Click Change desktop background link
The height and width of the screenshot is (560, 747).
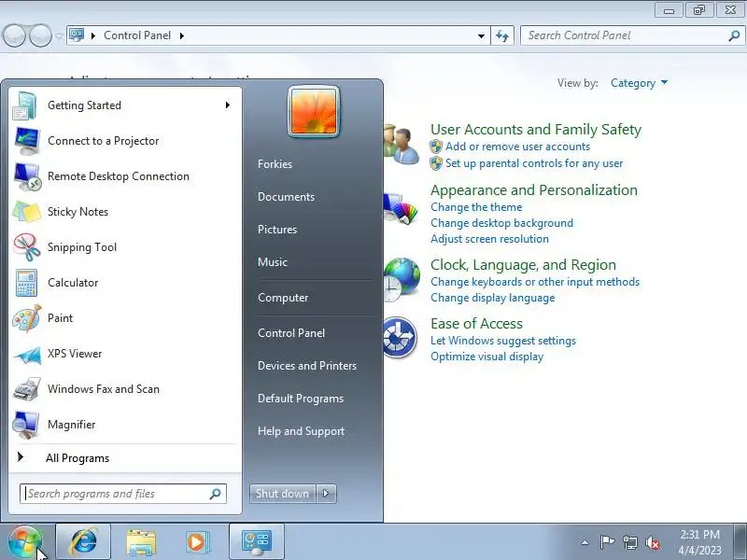pos(501,223)
